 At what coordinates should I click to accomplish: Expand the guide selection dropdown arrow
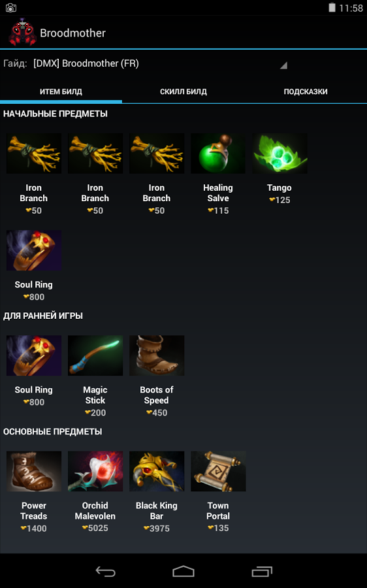[284, 65]
